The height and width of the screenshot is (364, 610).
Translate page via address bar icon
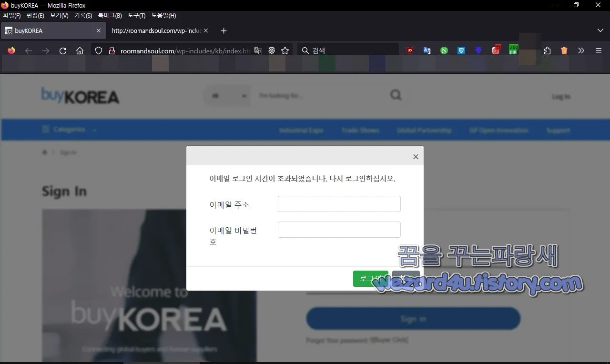(258, 51)
